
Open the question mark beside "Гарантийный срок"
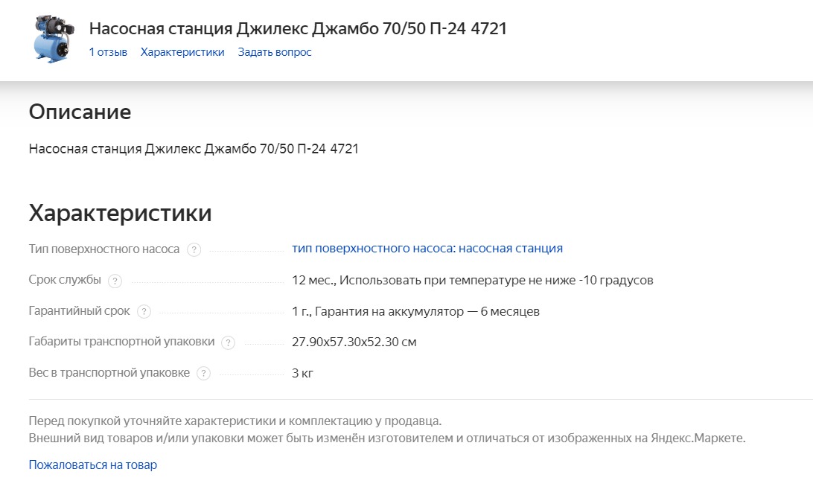point(144,312)
